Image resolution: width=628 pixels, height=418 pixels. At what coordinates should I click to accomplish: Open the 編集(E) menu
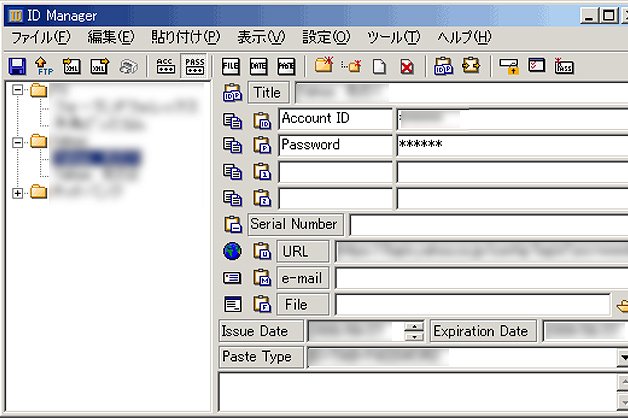(x=111, y=38)
